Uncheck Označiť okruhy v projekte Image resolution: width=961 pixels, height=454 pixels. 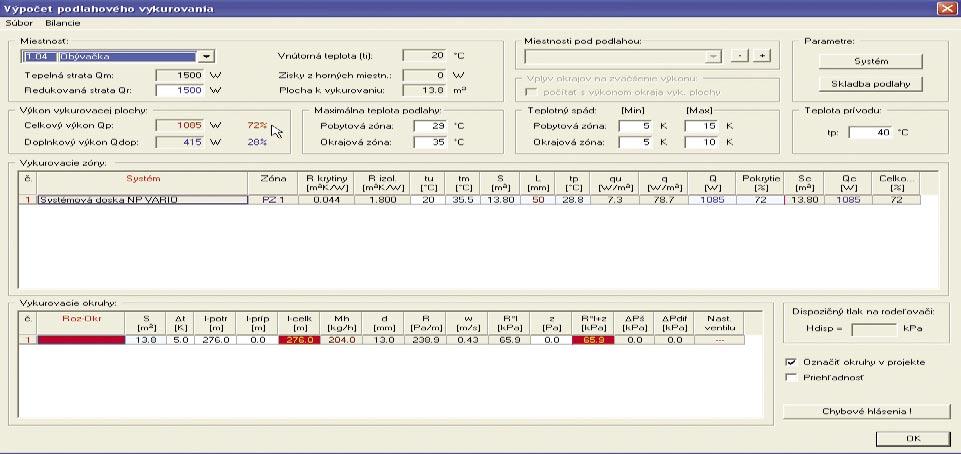tap(791, 362)
